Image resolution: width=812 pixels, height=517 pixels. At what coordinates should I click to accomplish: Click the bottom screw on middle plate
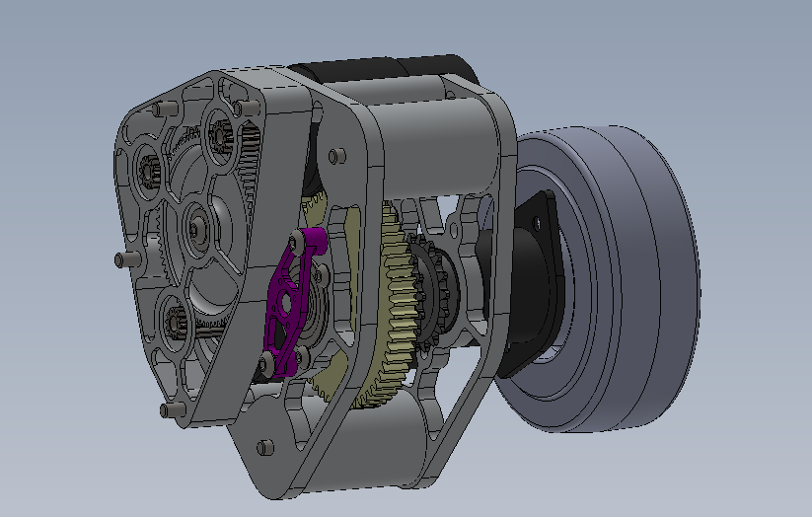pyautogui.click(x=263, y=447)
